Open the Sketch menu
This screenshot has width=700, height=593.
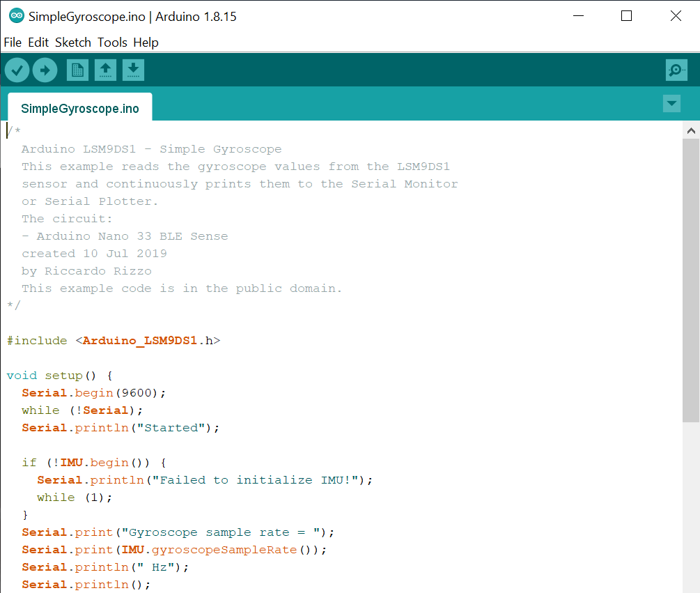coord(72,43)
